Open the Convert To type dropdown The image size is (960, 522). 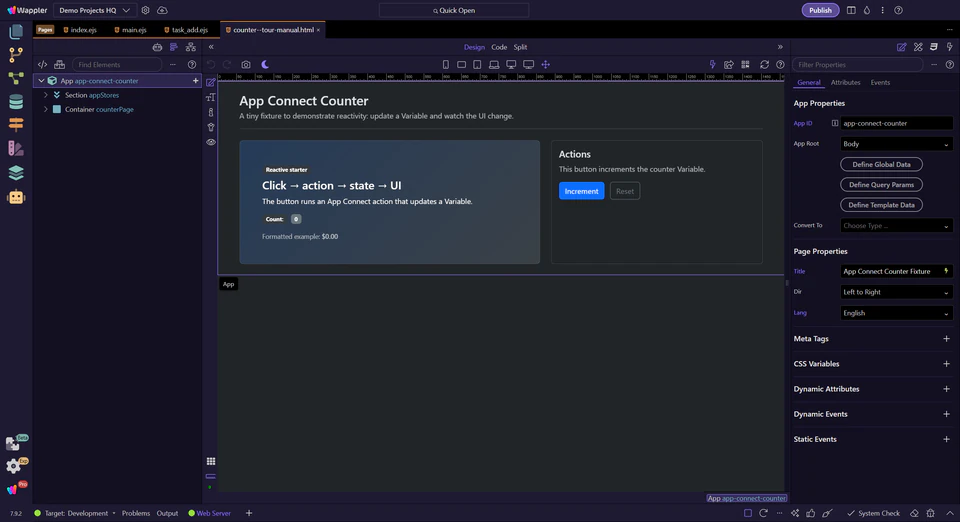[896, 226]
